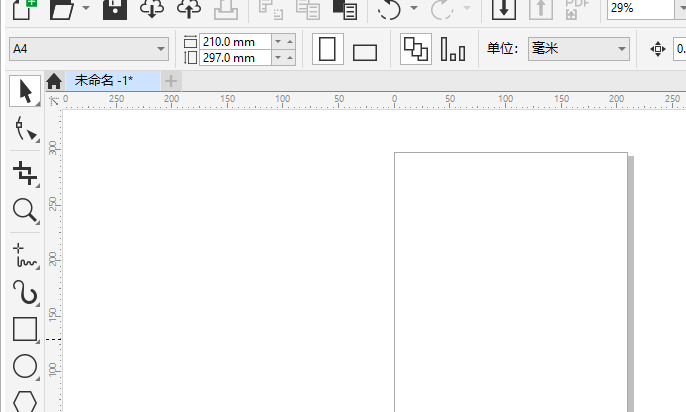Create a new document with the New icon
The height and width of the screenshot is (412, 686).
point(24,9)
